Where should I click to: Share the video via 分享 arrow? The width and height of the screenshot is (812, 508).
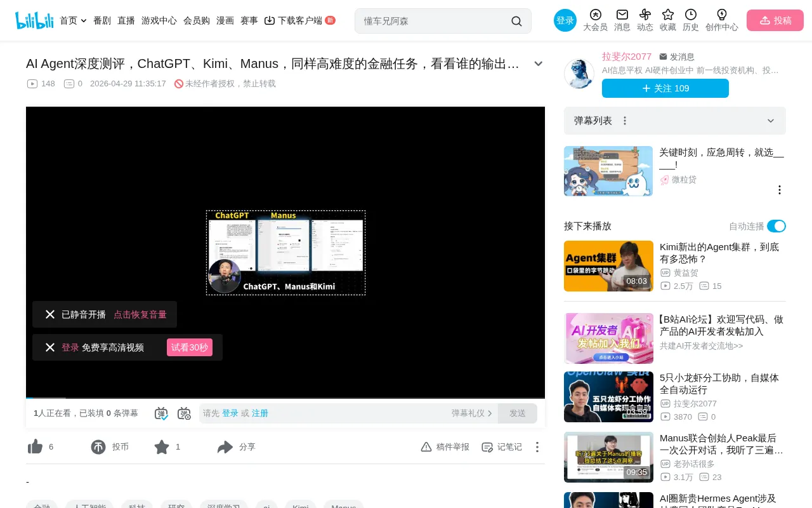(x=225, y=447)
